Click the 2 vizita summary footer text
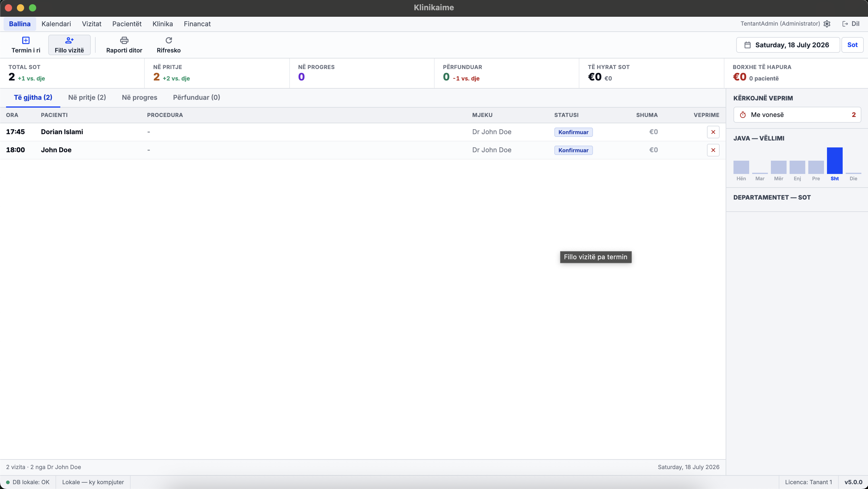 (43, 467)
